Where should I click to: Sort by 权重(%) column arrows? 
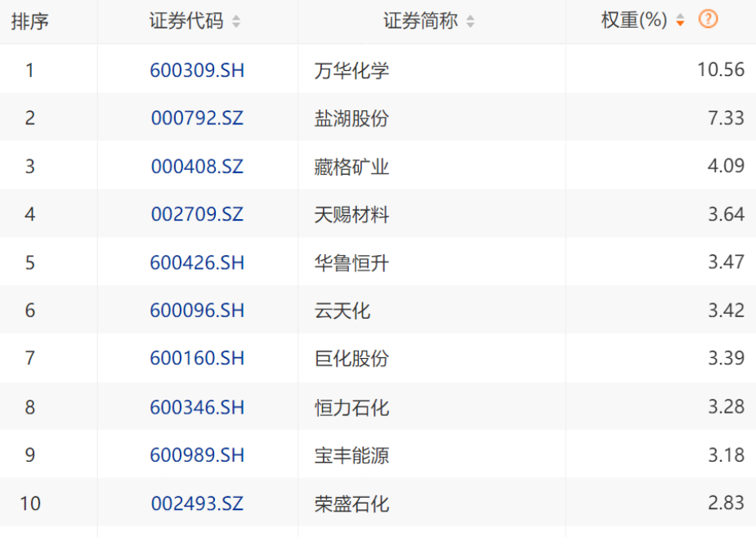tap(680, 20)
